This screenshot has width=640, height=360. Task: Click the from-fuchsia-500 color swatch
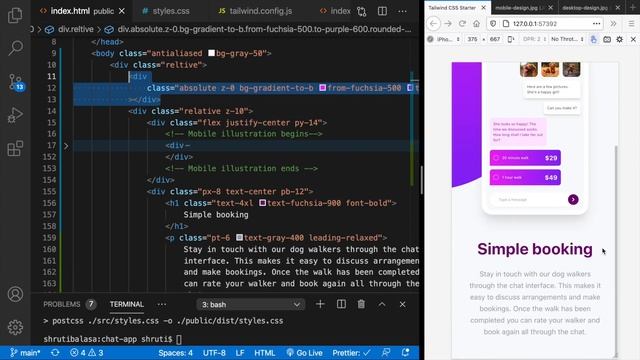322,88
